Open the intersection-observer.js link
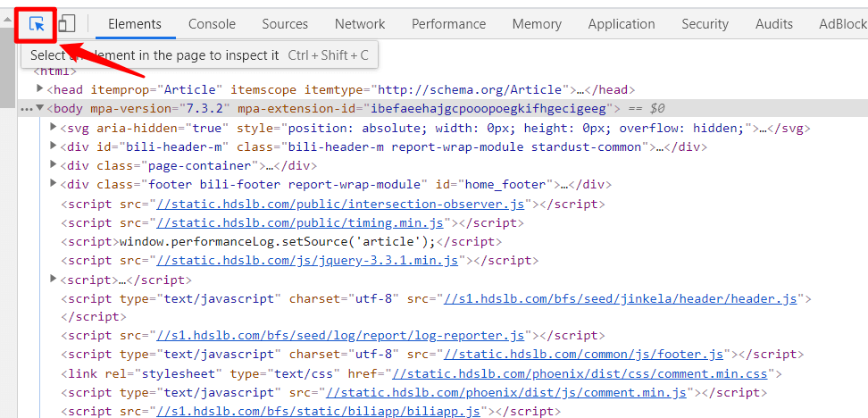This screenshot has height=418, width=868. pyautogui.click(x=340, y=204)
